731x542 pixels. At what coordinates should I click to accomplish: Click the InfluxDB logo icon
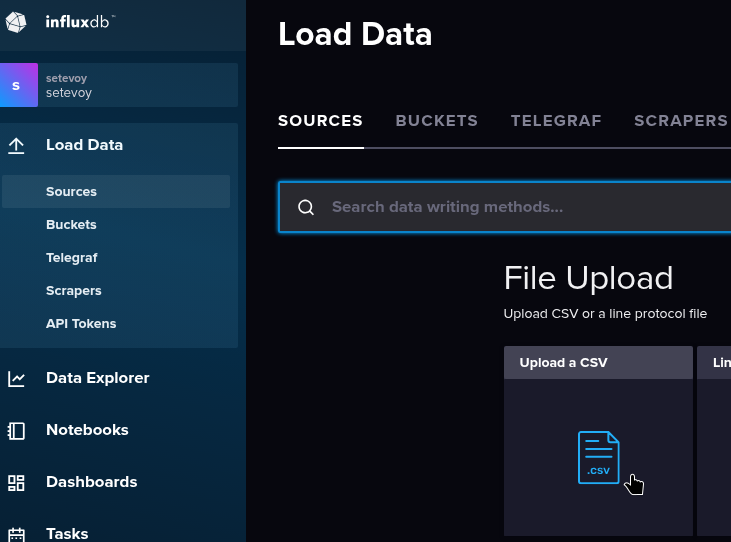pos(16,22)
